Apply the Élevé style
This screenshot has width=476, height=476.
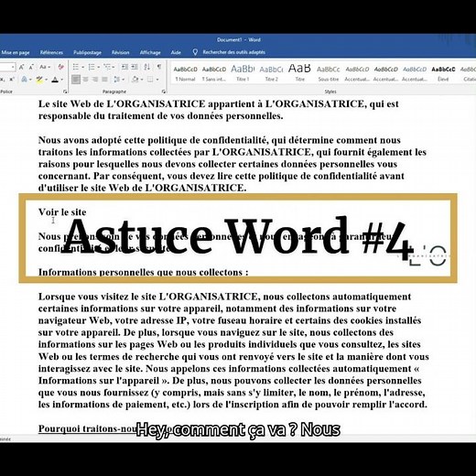[x=443, y=73]
